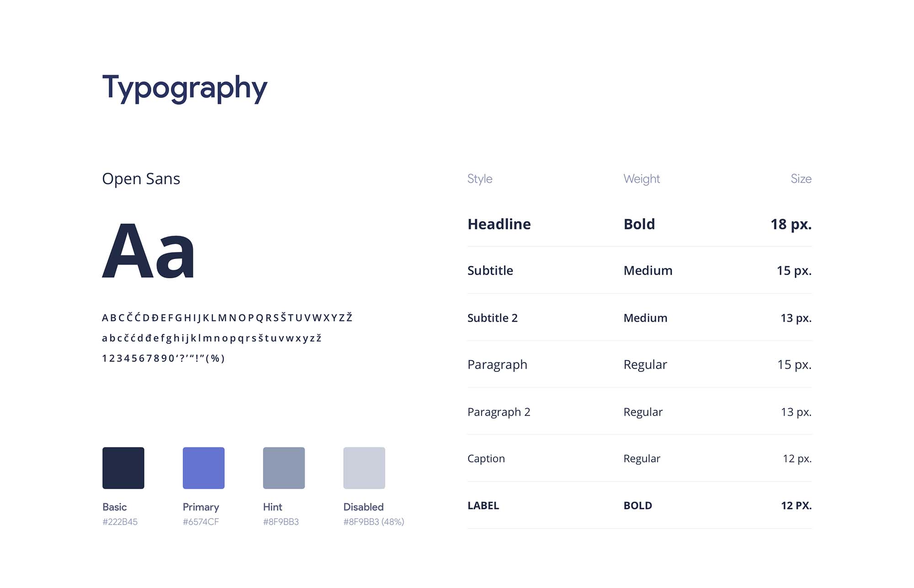
Task: Select the Primary purple color swatch
Action: (203, 468)
